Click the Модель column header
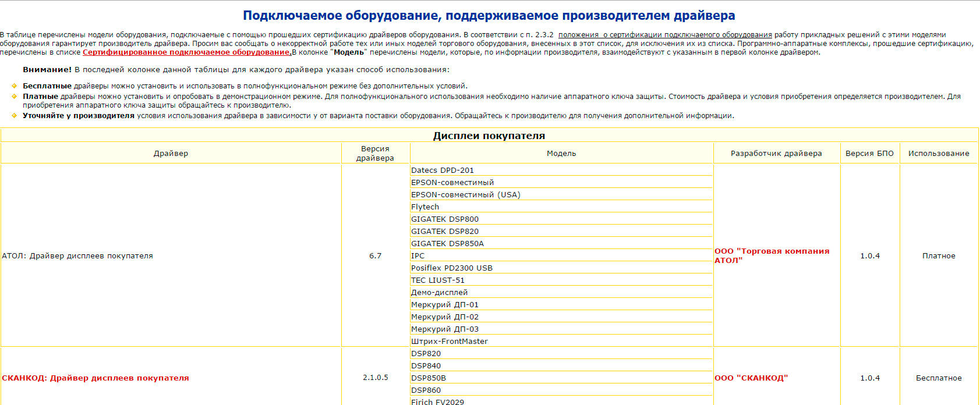Image resolution: width=980 pixels, height=405 pixels. click(561, 154)
